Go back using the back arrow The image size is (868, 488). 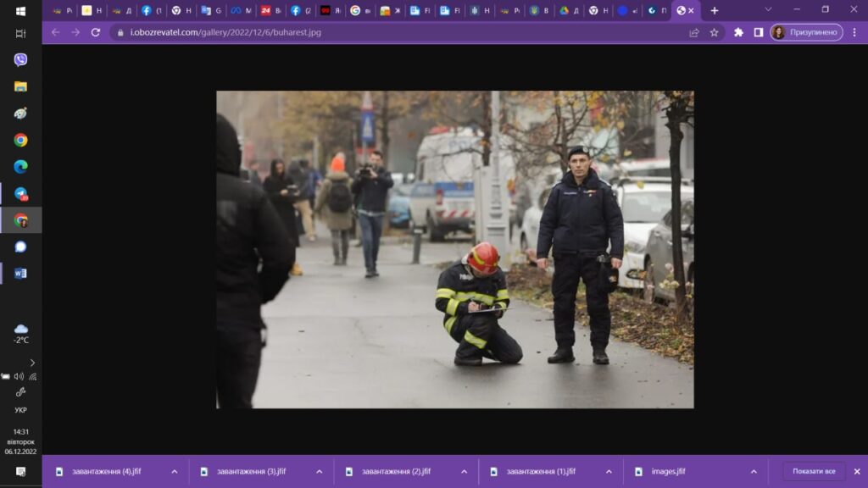[55, 32]
